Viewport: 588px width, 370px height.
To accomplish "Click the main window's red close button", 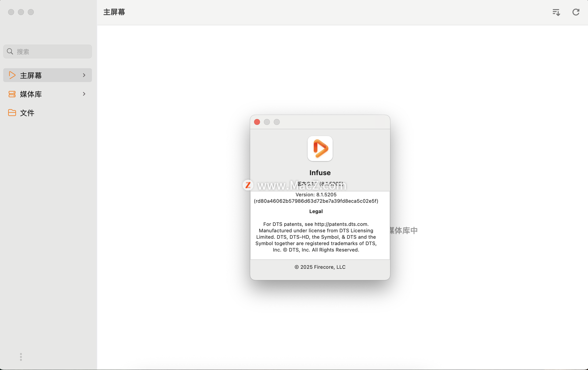I will coord(11,12).
